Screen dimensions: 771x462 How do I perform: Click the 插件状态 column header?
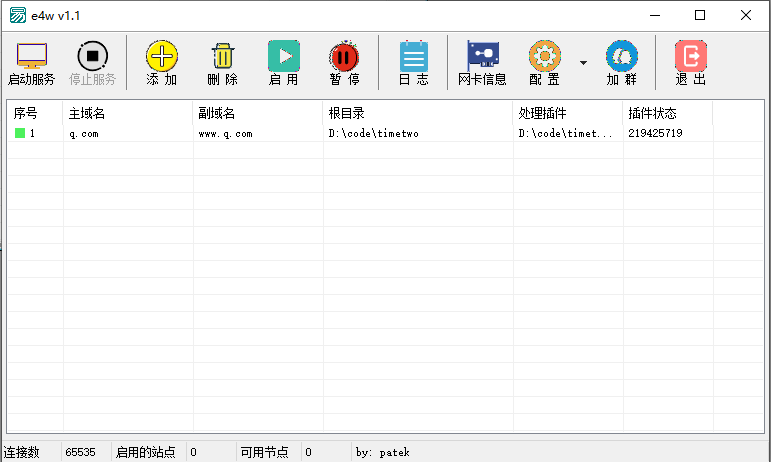point(667,113)
